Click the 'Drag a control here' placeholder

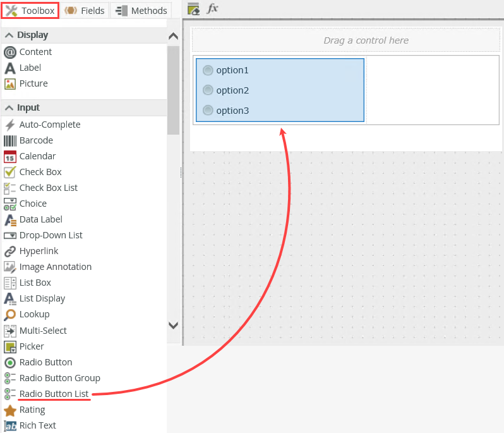pos(346,40)
